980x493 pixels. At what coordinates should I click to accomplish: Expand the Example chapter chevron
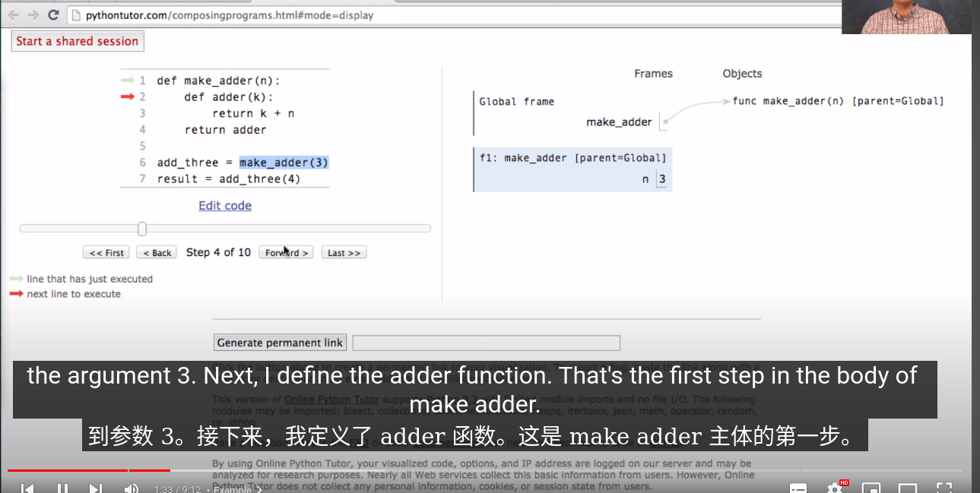point(258,489)
